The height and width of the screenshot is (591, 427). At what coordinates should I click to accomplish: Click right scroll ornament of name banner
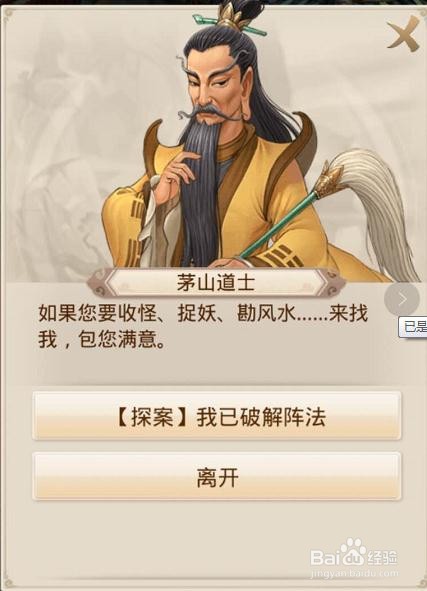[x=334, y=283]
